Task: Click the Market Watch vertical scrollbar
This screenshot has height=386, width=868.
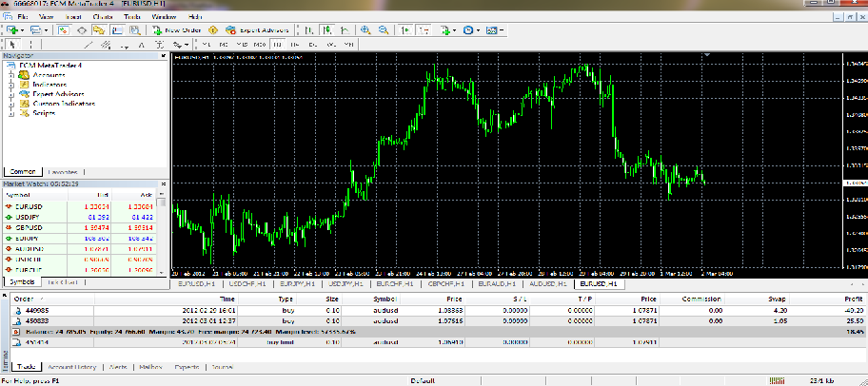Action: (x=162, y=232)
